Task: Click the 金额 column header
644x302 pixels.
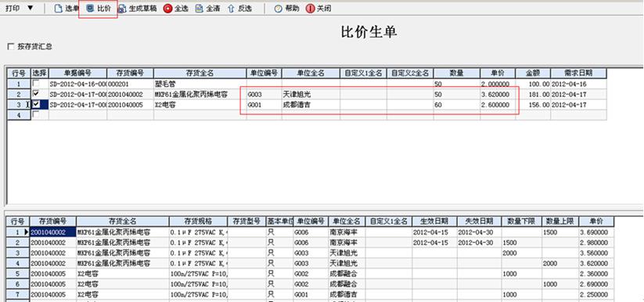Action: tap(533, 73)
